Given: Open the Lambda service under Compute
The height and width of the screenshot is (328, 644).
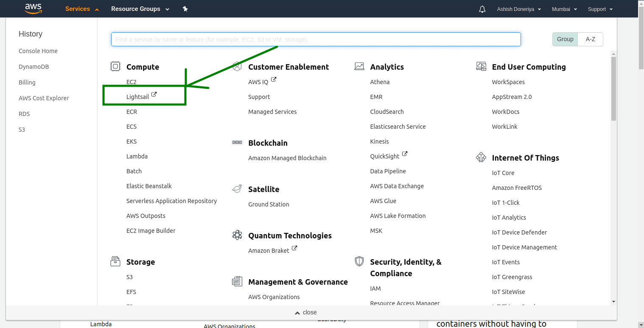Looking at the screenshot, I should click(137, 156).
